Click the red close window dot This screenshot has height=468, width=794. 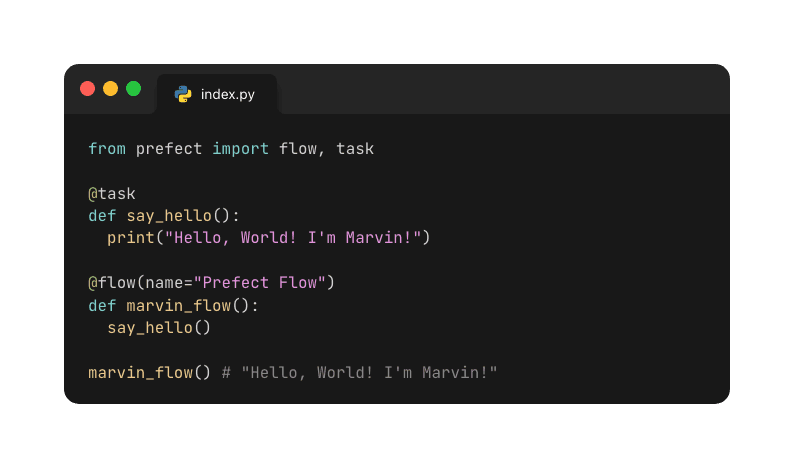coord(88,89)
